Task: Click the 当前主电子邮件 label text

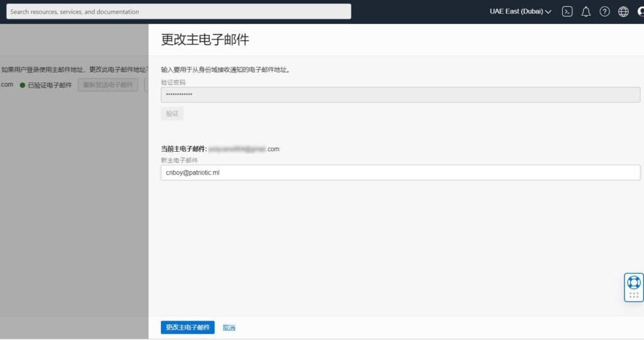Action: (x=184, y=149)
